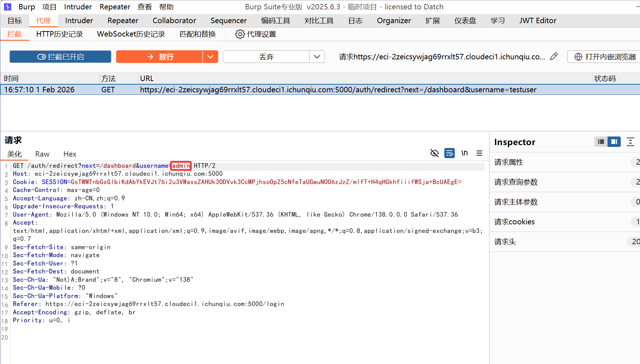The width and height of the screenshot is (640, 364).
Task: Toggle the line wrap icon in editor
Action: 449,153
